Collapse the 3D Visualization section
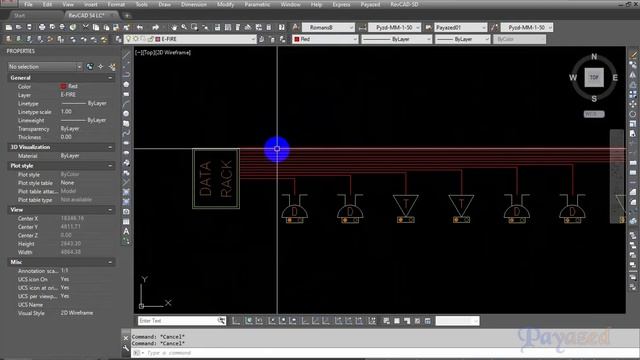This screenshot has height=360, width=640. pos(110,147)
